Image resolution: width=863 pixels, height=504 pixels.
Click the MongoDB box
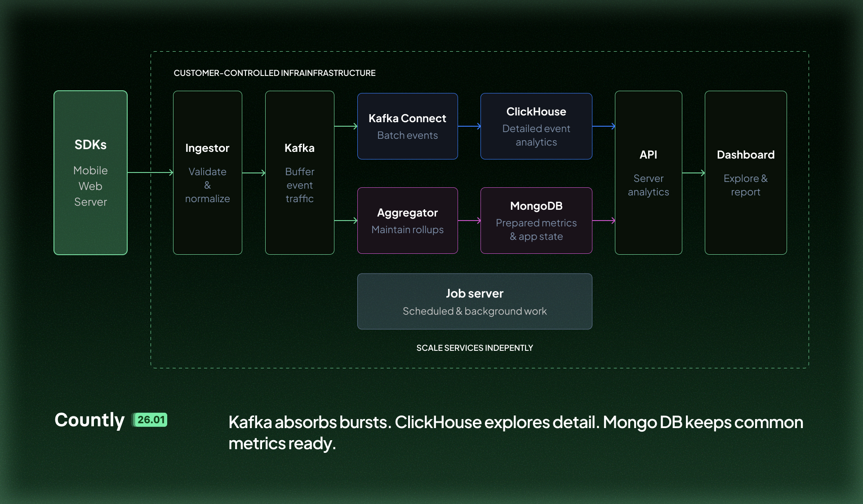(x=536, y=221)
